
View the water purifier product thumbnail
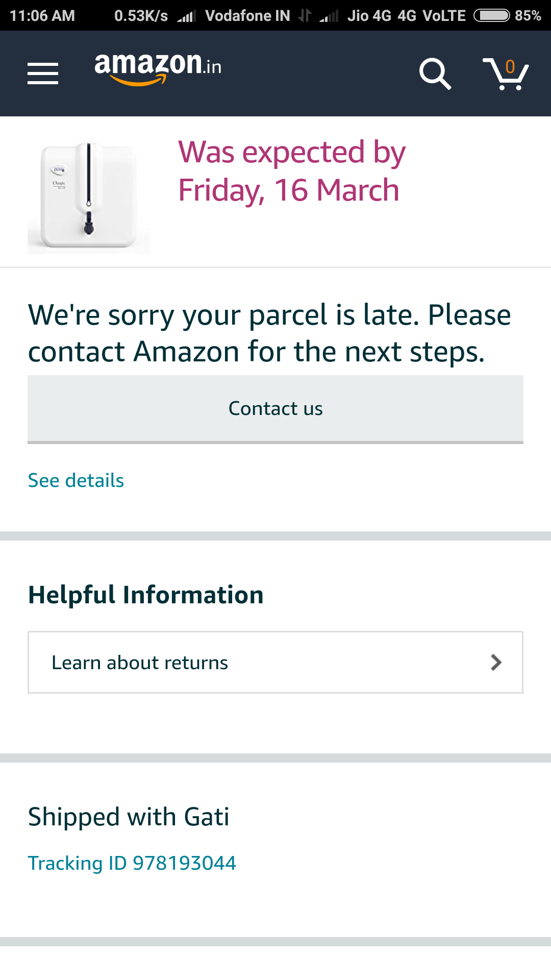(x=89, y=197)
